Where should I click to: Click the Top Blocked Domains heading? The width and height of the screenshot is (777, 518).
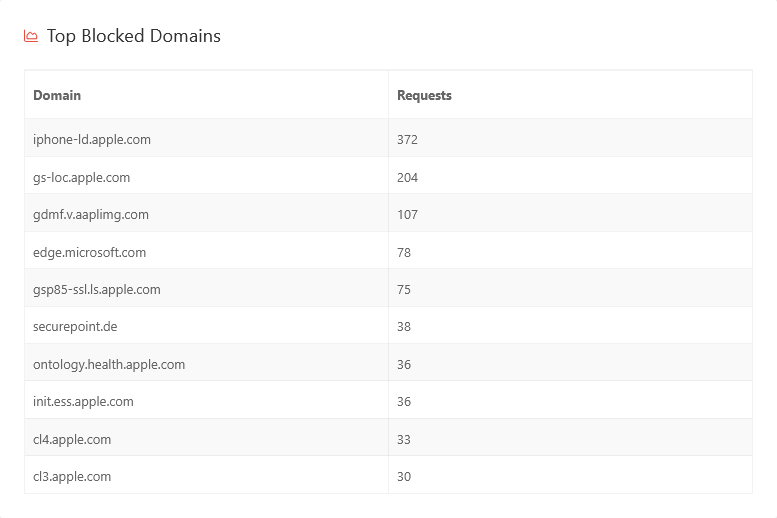pos(133,37)
